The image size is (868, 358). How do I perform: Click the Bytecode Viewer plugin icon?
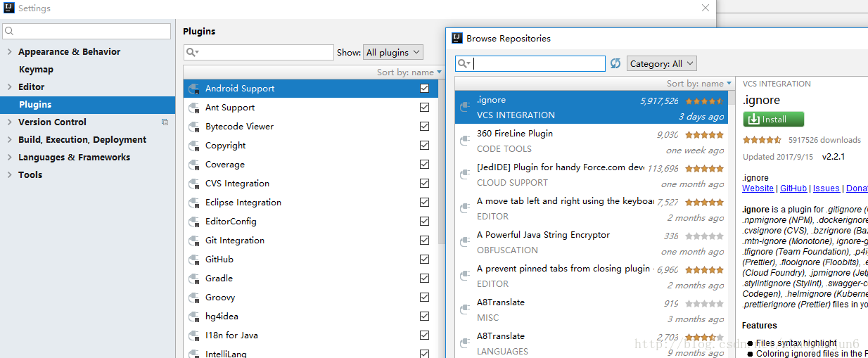[194, 127]
